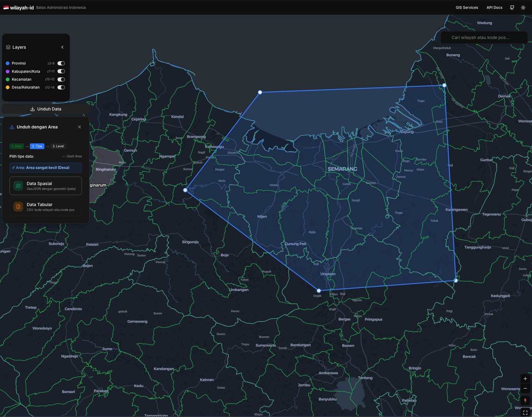Click the Data Spasial map icon
The image size is (532, 417).
18,186
